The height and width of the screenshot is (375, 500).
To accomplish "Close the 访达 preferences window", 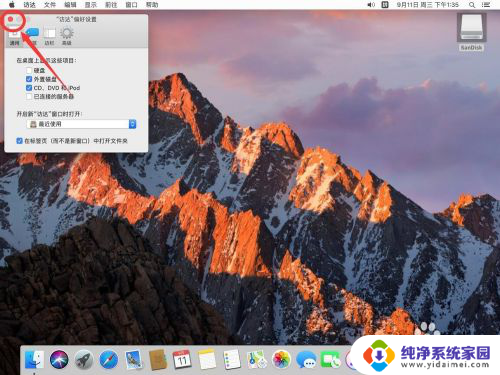I will [11, 19].
